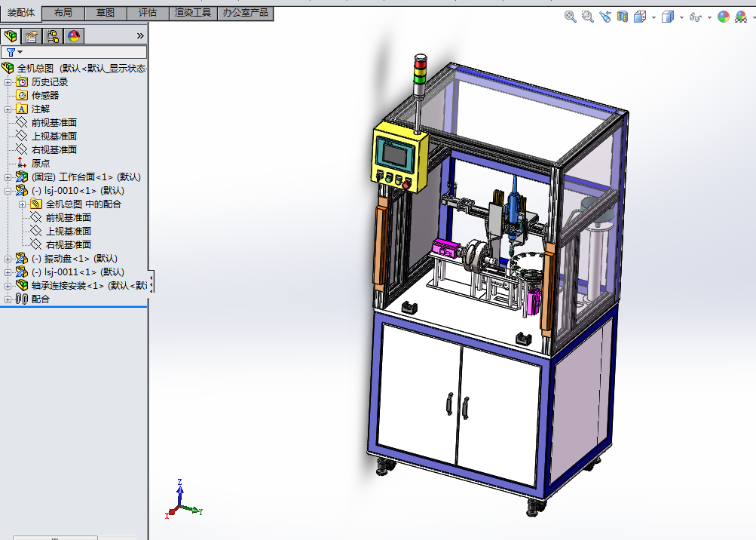The height and width of the screenshot is (540, 756).
Task: Expand the lsj-0011<1> component
Action: [x=8, y=273]
